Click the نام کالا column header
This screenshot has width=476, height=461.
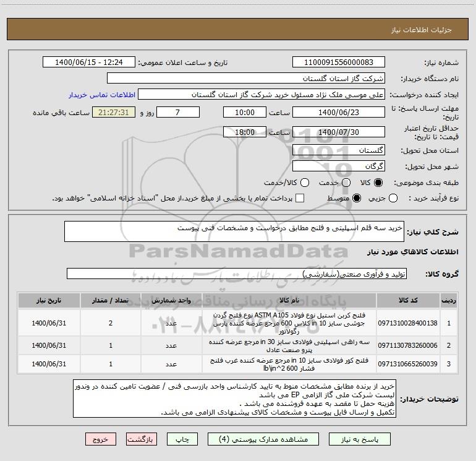[289, 301]
